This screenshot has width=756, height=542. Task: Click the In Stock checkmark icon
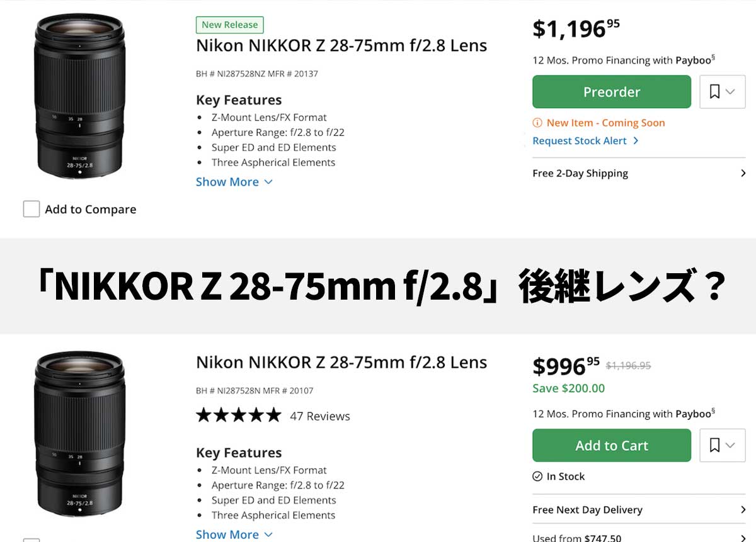tap(537, 477)
